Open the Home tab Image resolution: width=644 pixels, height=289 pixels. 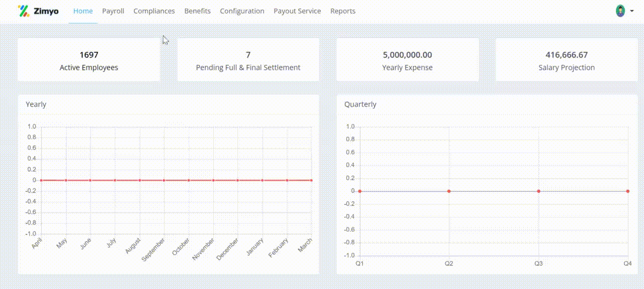click(83, 11)
